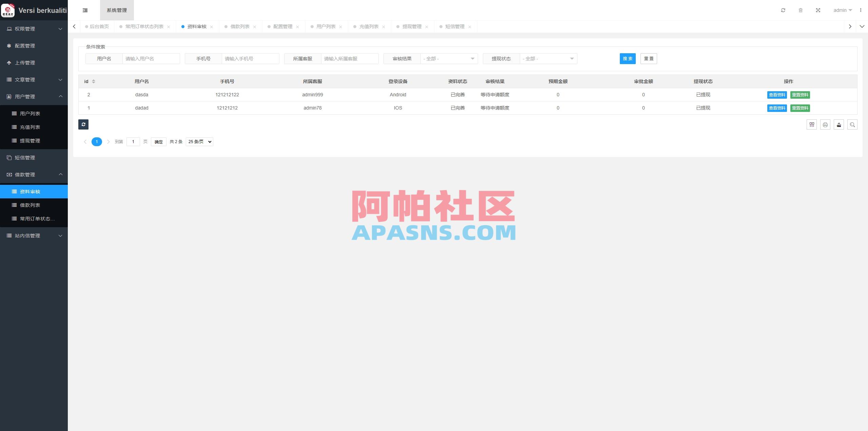This screenshot has width=868, height=431.
Task: Click the refresh table icon below the list
Action: (83, 124)
